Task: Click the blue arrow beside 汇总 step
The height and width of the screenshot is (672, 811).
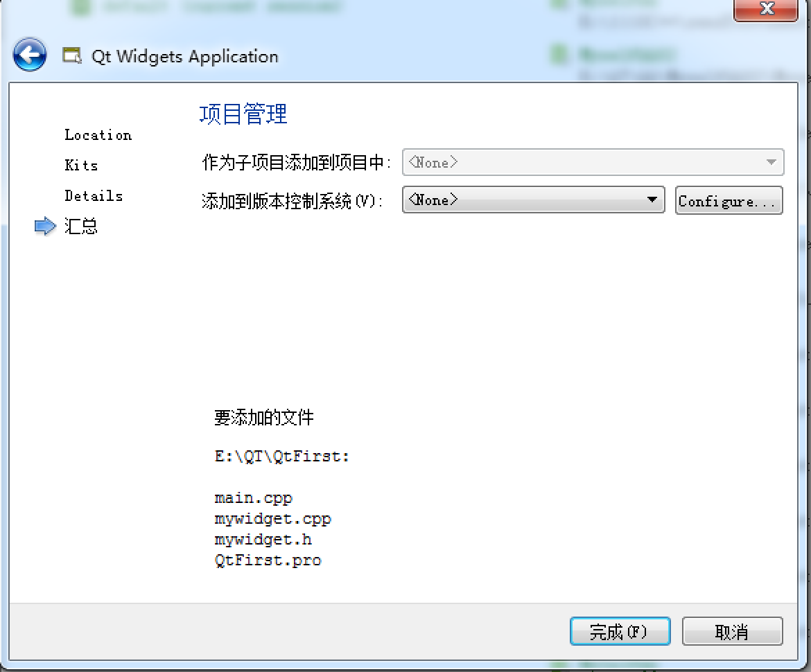Action: tap(45, 226)
